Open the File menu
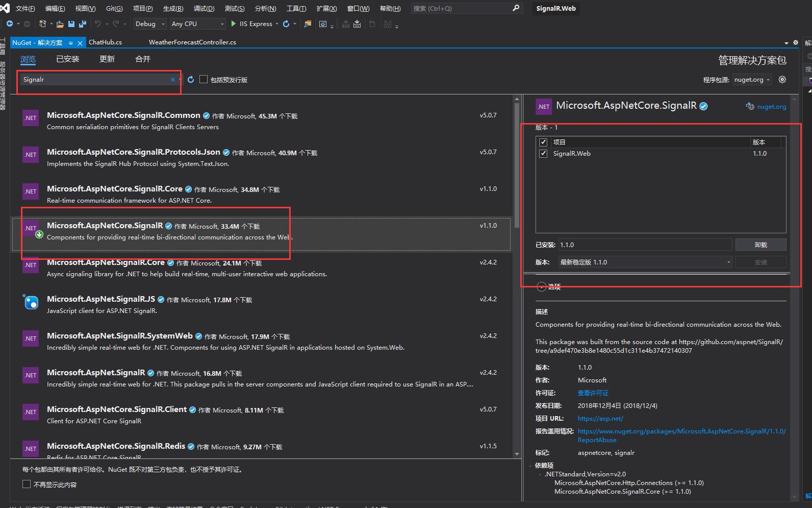 tap(25, 8)
